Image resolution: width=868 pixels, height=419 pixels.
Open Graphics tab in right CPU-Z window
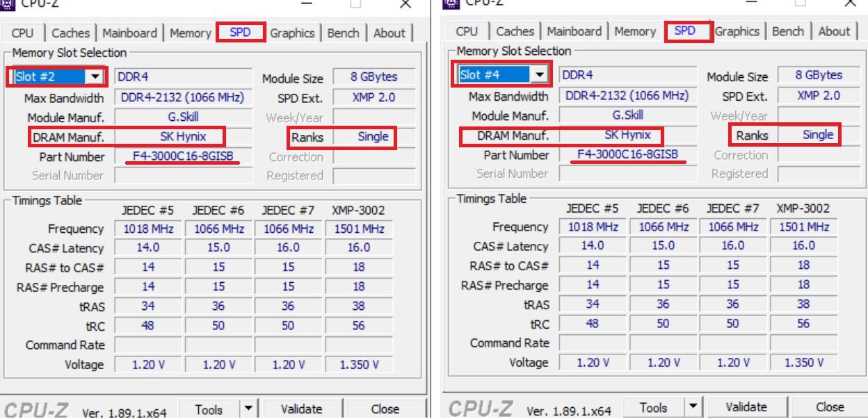[x=738, y=31]
